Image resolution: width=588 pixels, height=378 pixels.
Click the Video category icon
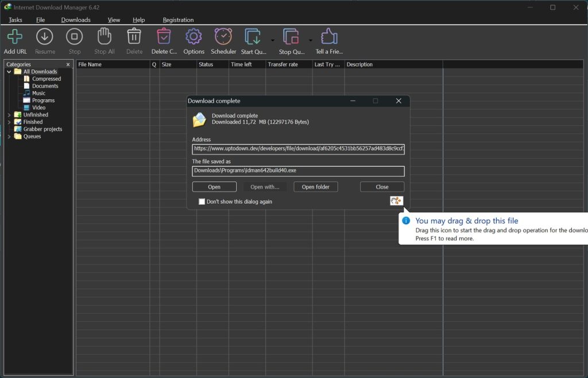click(26, 107)
